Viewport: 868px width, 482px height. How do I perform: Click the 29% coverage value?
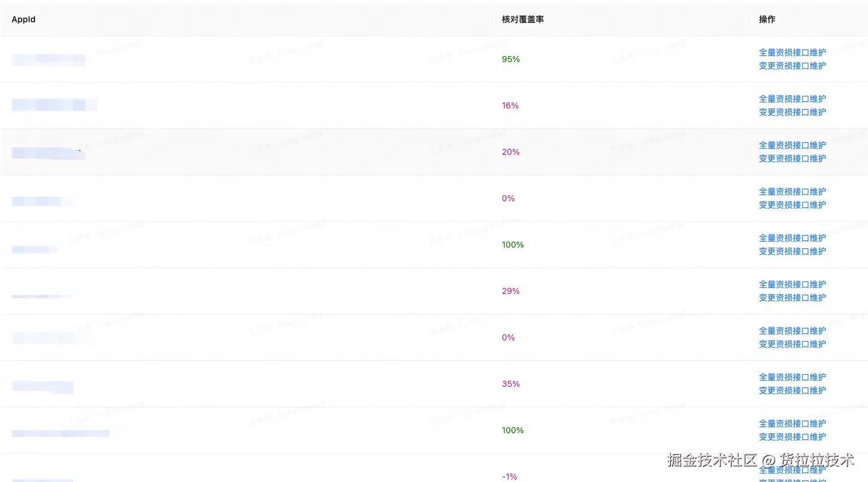coord(511,291)
